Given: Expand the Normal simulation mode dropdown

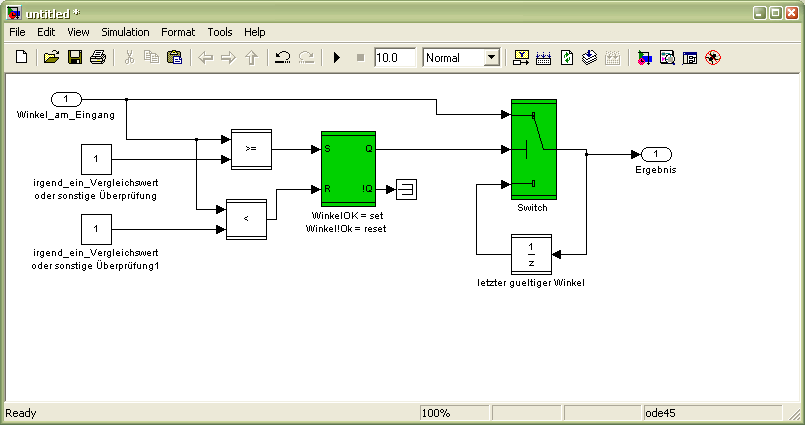Looking at the screenshot, I should click(490, 58).
